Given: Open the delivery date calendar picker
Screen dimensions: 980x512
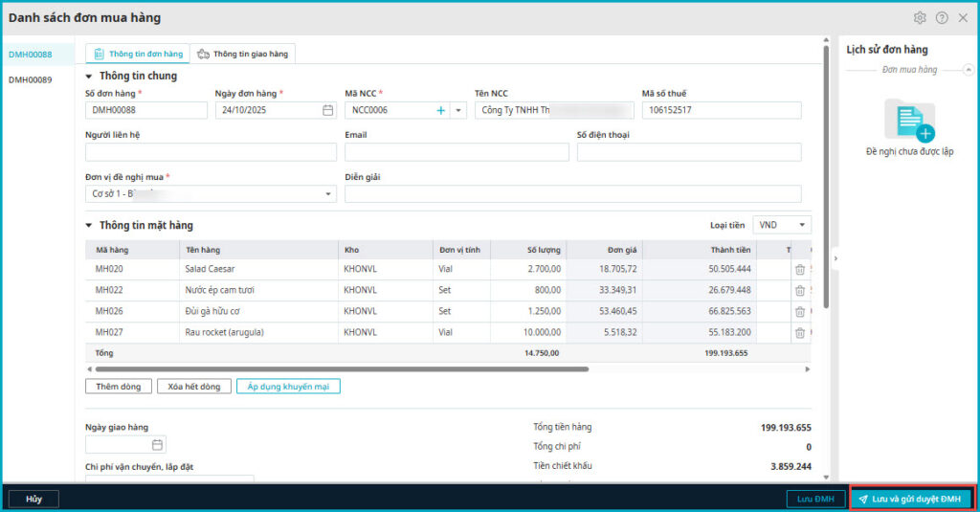Looking at the screenshot, I should pyautogui.click(x=157, y=445).
